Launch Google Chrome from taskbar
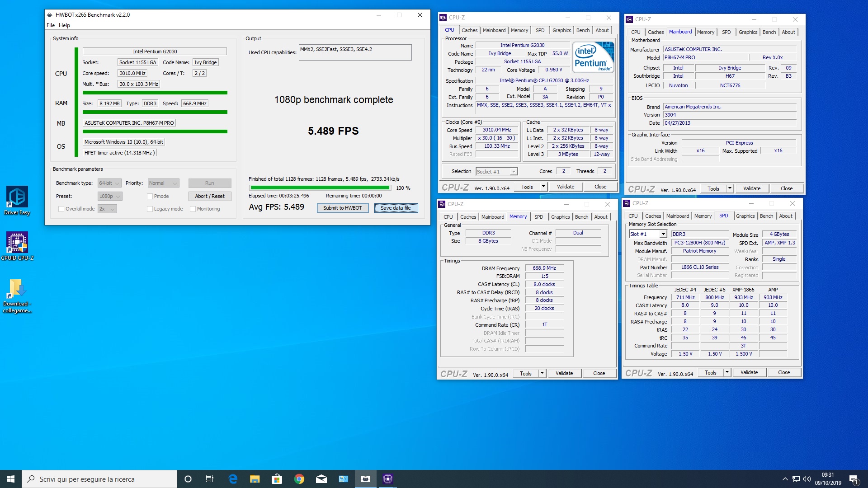The width and height of the screenshot is (868, 488). [x=299, y=479]
